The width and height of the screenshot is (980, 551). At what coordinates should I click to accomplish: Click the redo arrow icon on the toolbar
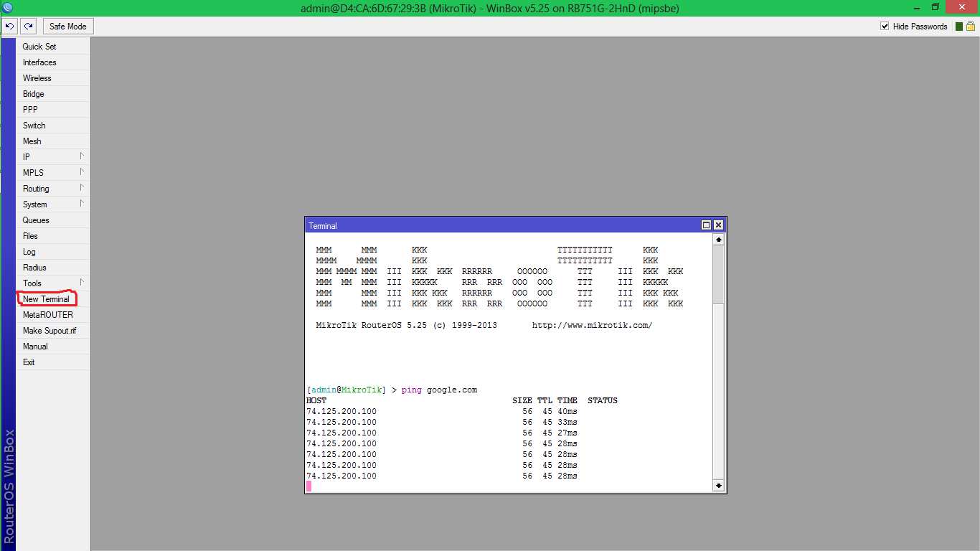[27, 26]
